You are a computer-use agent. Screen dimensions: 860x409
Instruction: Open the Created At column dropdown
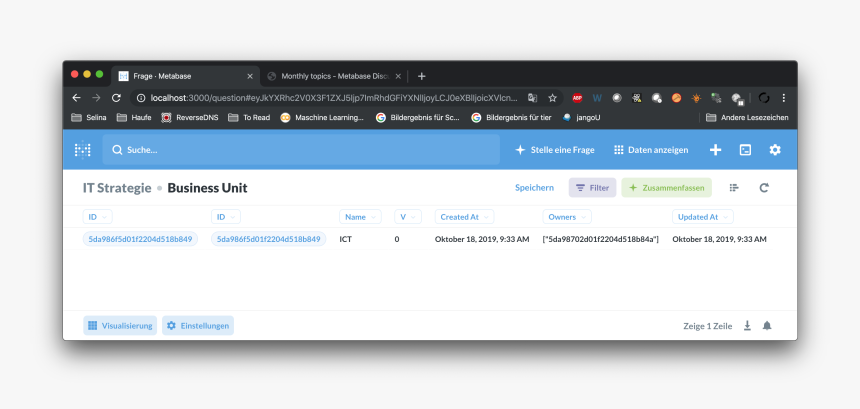465,217
